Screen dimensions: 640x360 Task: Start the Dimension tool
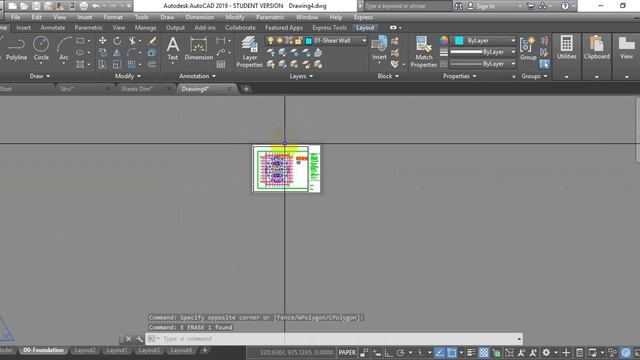click(198, 48)
